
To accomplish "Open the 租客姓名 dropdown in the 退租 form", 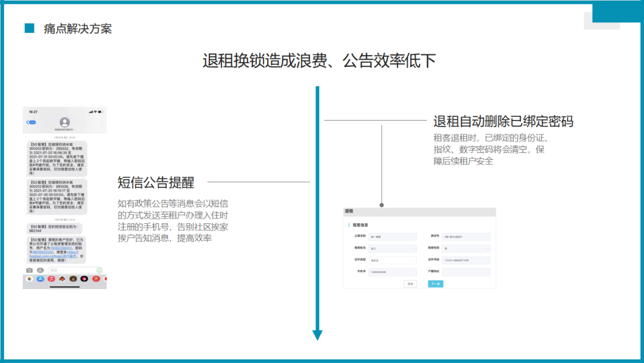I will (x=392, y=249).
